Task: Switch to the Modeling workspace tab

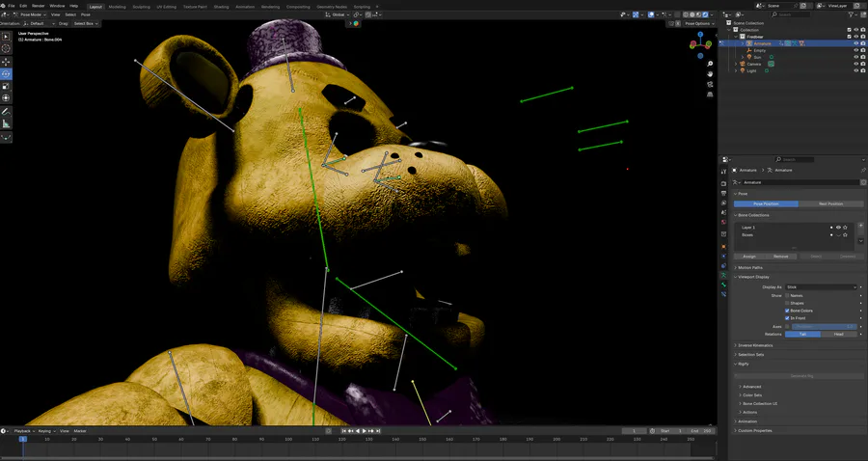Action: click(x=117, y=7)
